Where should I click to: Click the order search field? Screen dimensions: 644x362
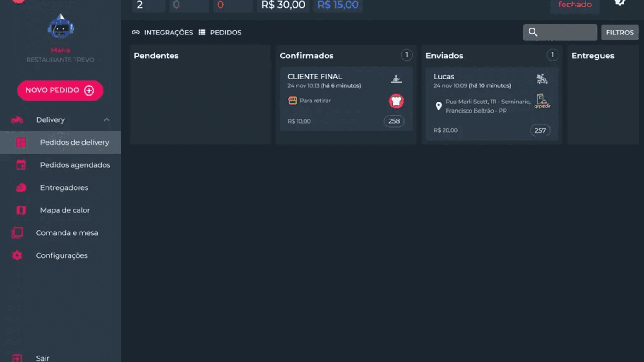click(x=560, y=32)
